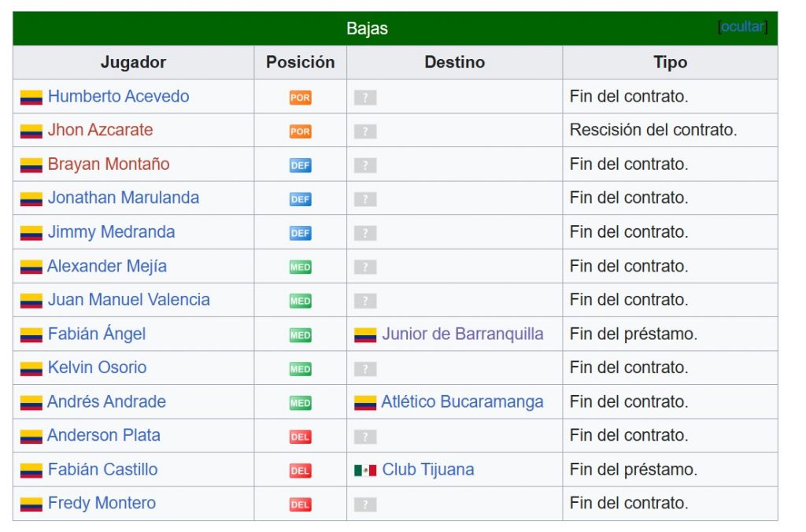Follow the Junior de Barranquilla link
806x532 pixels.
tap(463, 334)
